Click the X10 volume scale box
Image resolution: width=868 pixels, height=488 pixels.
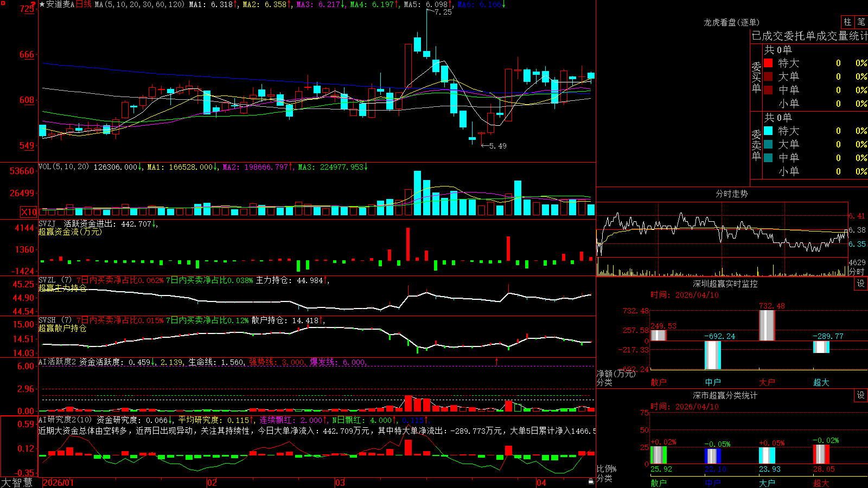pos(29,212)
